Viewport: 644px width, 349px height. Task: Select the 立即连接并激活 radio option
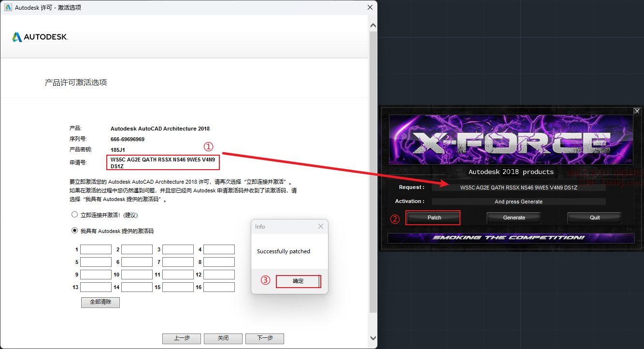pyautogui.click(x=74, y=215)
